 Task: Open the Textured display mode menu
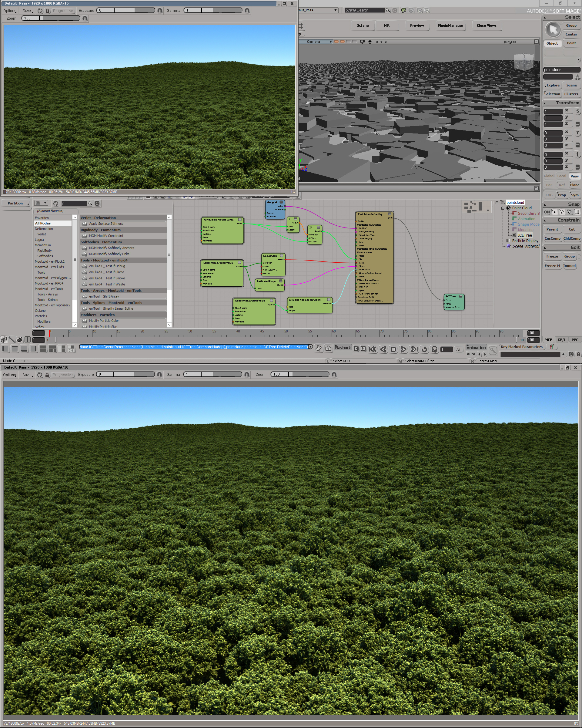[x=510, y=42]
